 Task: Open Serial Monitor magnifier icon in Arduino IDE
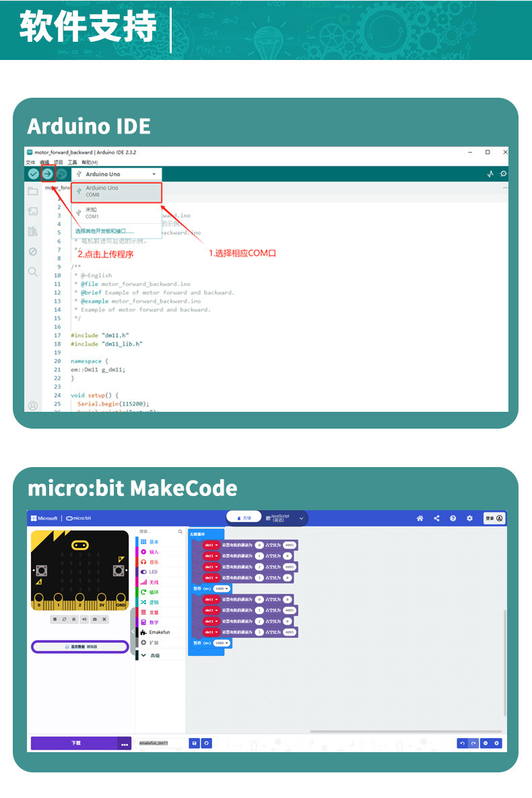pos(504,174)
